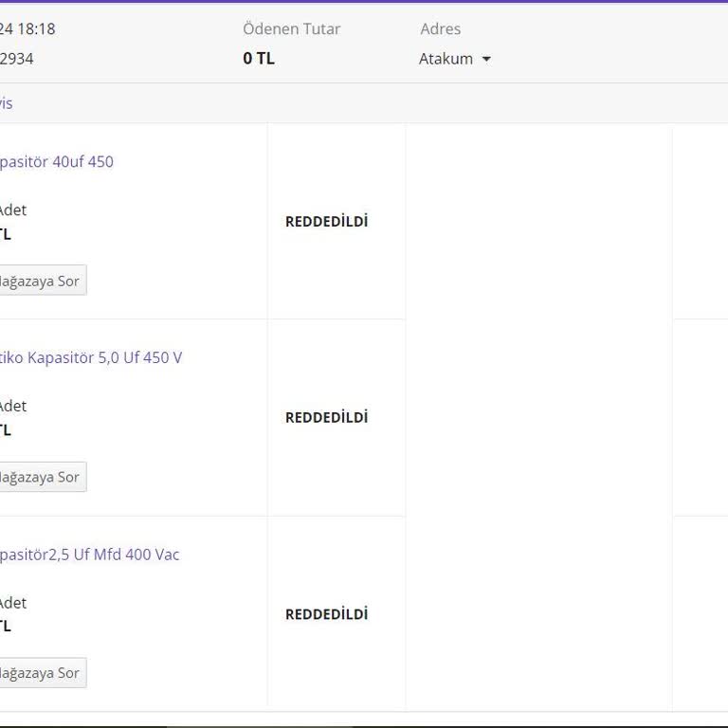This screenshot has width=728, height=728.
Task: Click REDDEDİLDİ status of 40uf 450 item
Action: 326,222
